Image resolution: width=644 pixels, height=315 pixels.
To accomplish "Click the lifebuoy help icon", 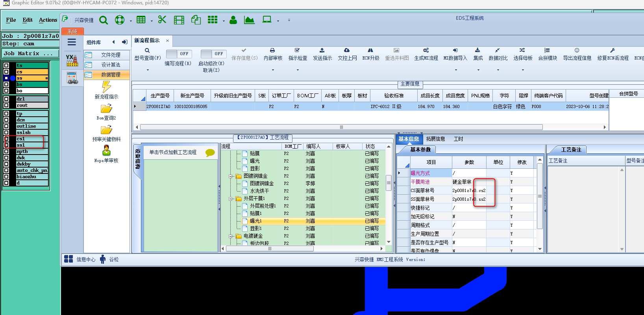I will 120,20.
